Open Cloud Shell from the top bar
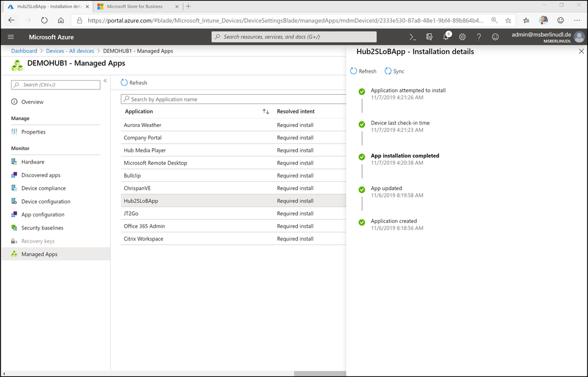The height and width of the screenshot is (377, 588). coord(413,36)
